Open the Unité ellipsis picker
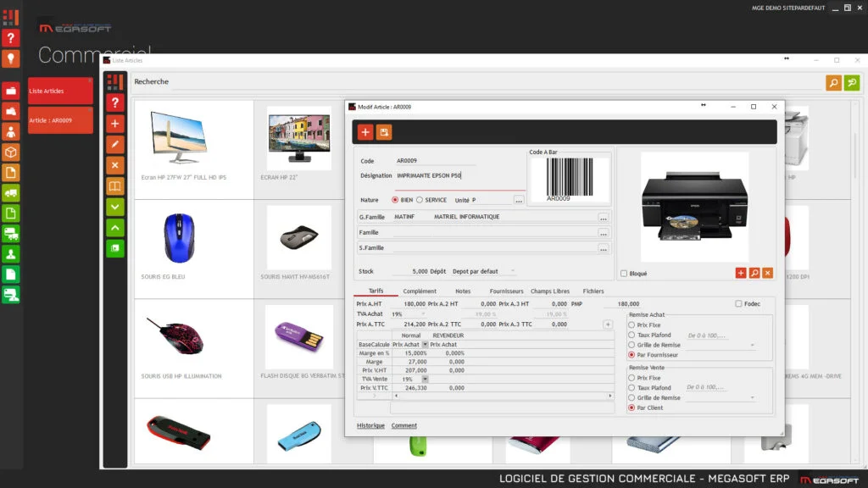868x488 pixels. point(519,200)
